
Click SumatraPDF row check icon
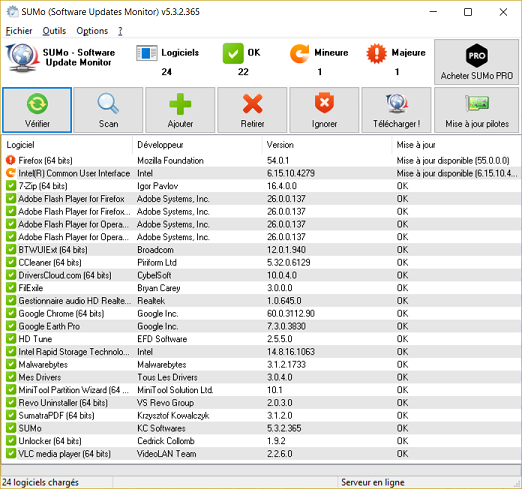tap(11, 415)
